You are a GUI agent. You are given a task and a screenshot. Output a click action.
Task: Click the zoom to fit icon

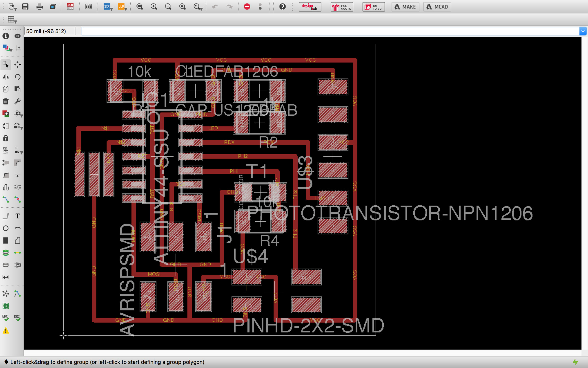[140, 7]
